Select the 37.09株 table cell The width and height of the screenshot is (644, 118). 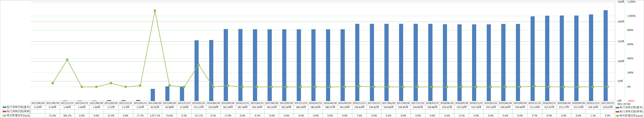tap(184, 107)
